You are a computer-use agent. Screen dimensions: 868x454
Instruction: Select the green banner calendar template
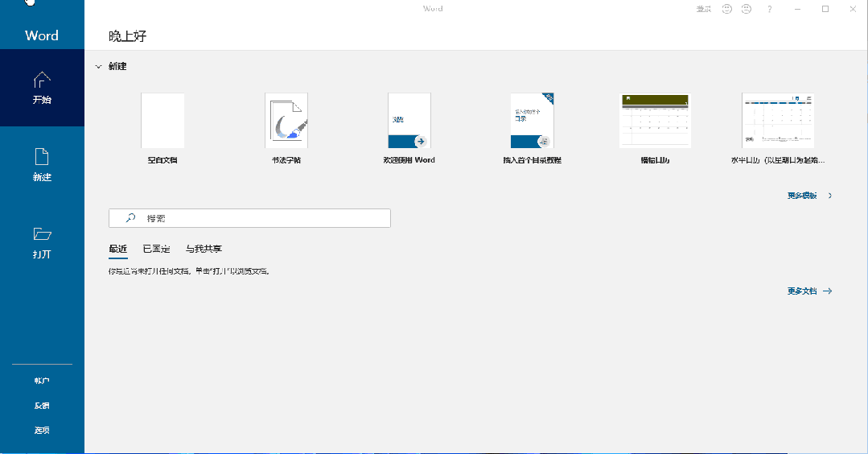(655, 121)
